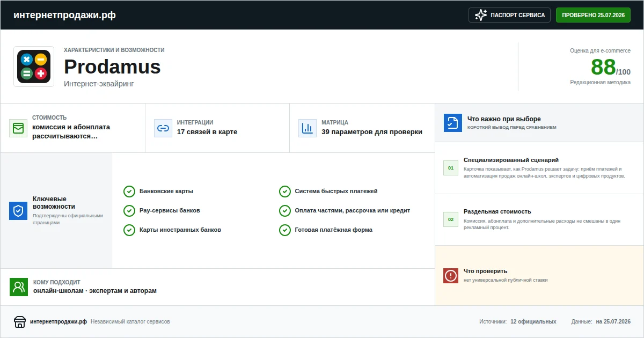This screenshot has height=338, width=644.
Task: Click Оплата частями, рассрочка или кредит
Action: [x=353, y=211]
